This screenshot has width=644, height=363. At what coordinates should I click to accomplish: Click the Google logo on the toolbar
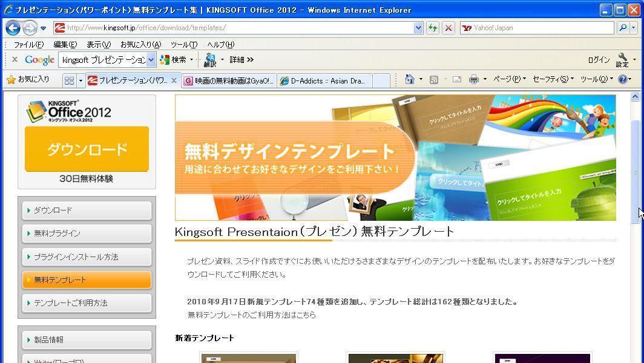[x=39, y=60]
